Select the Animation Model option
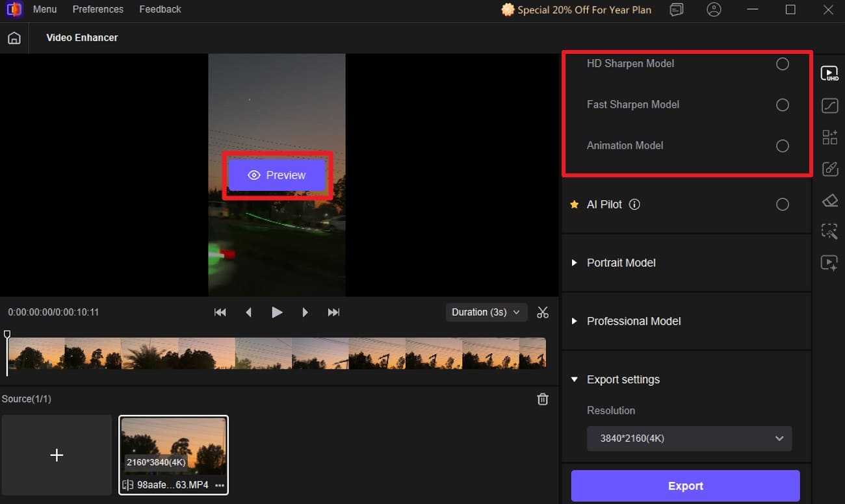Image resolution: width=845 pixels, height=504 pixels. coord(783,146)
